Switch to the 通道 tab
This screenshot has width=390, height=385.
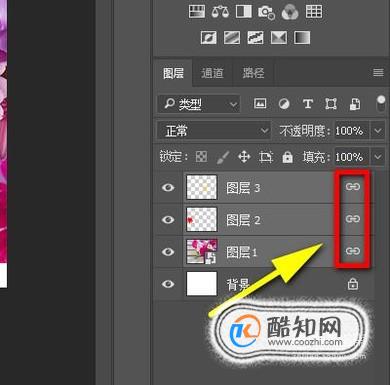pyautogui.click(x=212, y=73)
